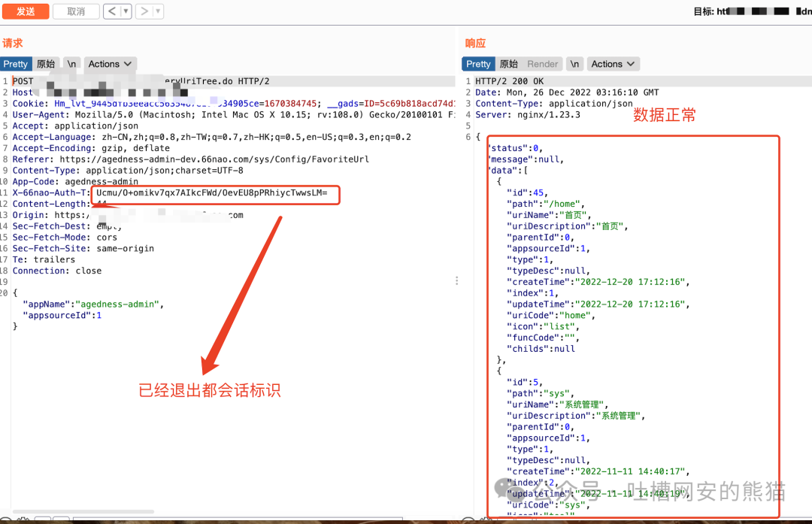Click the "id":45 response line
Viewport: 812px width, 524px height.
tap(527, 192)
